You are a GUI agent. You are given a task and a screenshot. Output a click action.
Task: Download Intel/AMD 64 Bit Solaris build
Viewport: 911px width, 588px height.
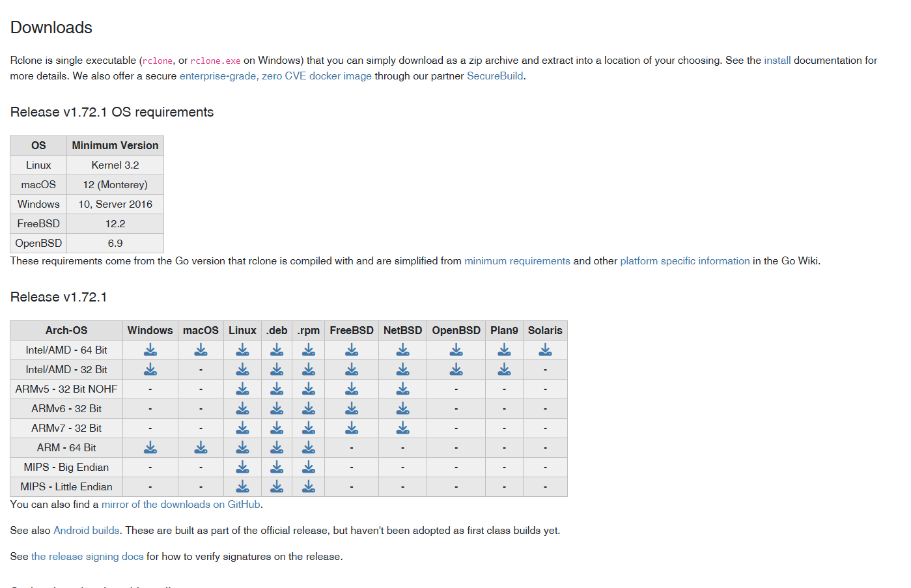click(x=545, y=350)
